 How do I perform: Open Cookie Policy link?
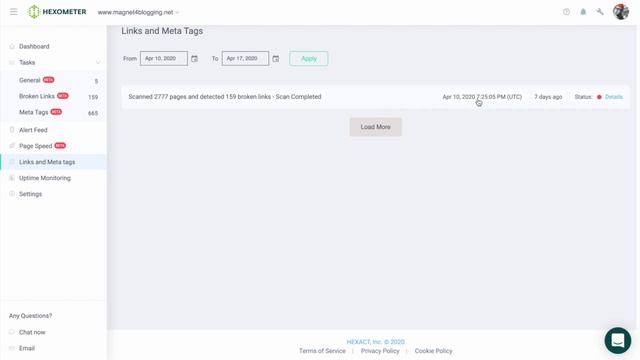[x=433, y=351]
